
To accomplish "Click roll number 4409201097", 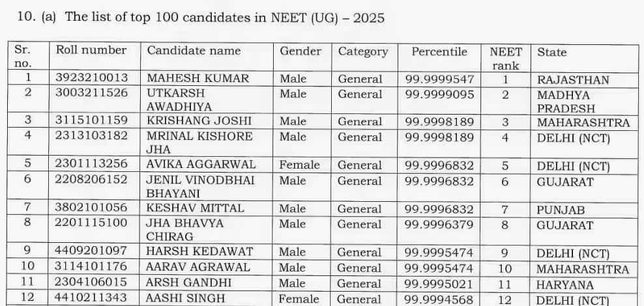I will [x=91, y=251].
